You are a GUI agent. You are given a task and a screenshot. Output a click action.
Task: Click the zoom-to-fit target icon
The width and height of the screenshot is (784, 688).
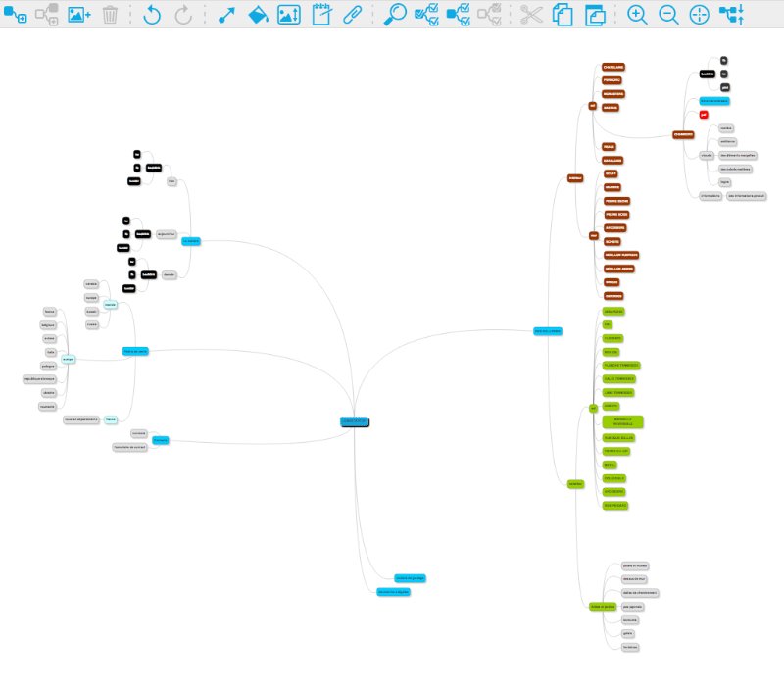point(699,15)
